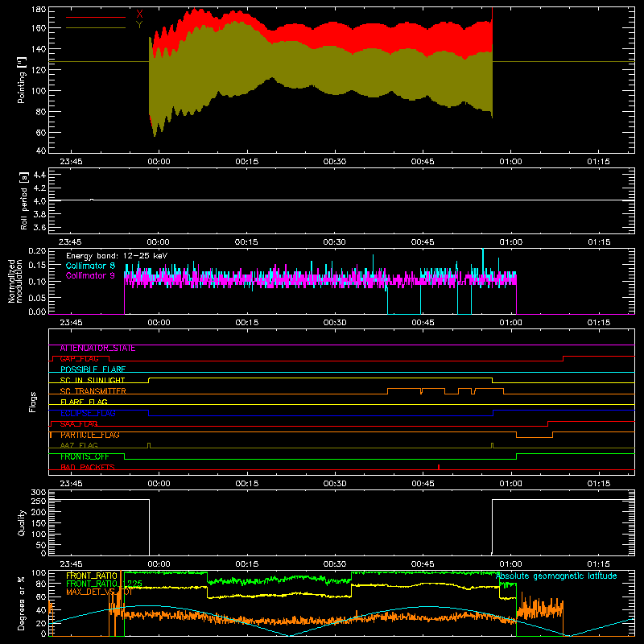
Task: Click 00:30 time label under Roll period plot
Action: click(334, 242)
